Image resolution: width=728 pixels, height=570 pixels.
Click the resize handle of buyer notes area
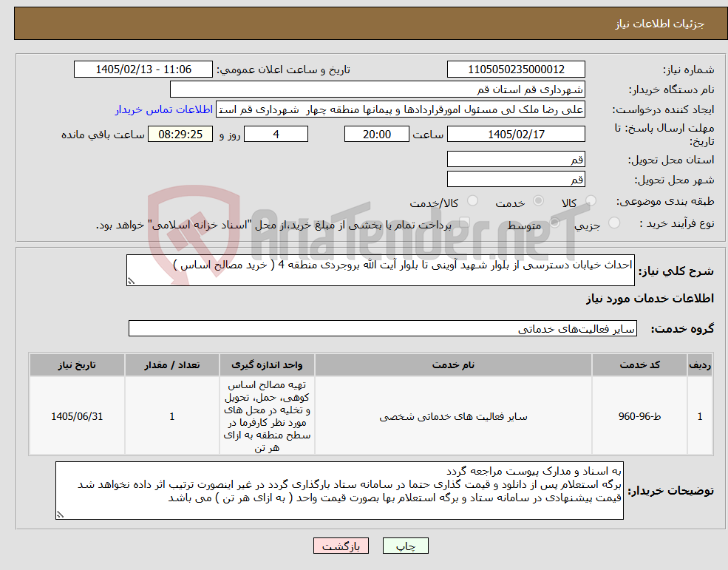click(x=59, y=515)
